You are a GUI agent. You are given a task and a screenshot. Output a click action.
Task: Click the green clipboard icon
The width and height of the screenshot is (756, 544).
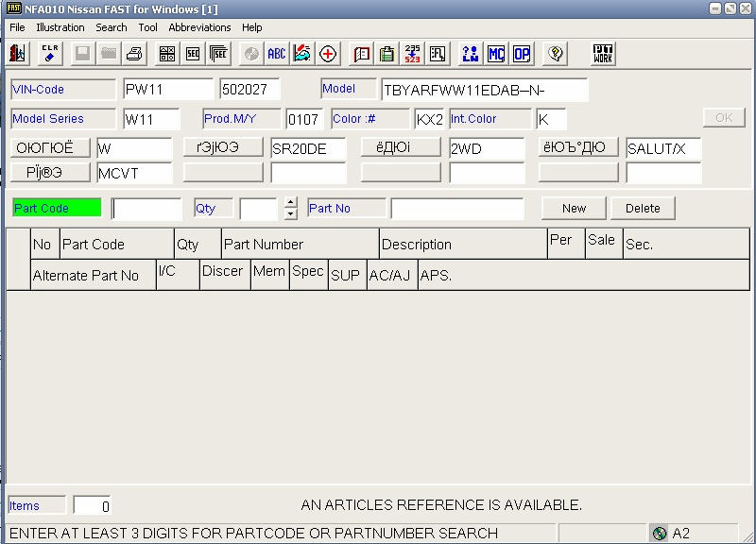coord(387,54)
